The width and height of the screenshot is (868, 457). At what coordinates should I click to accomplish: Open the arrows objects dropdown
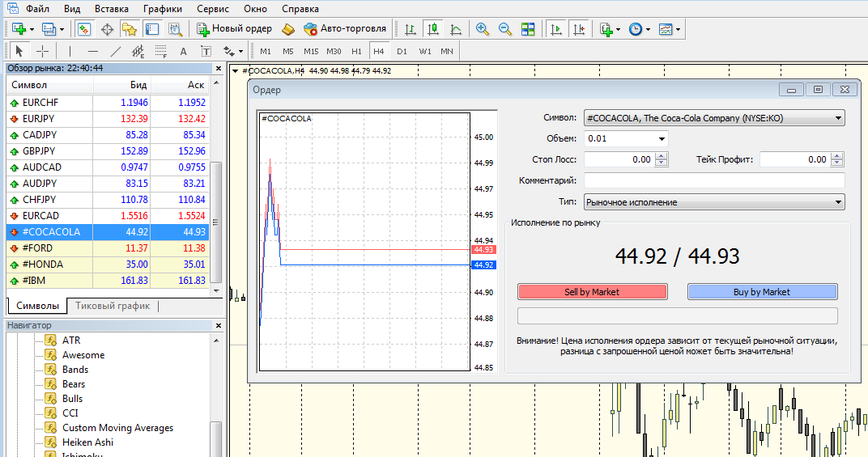coord(240,52)
